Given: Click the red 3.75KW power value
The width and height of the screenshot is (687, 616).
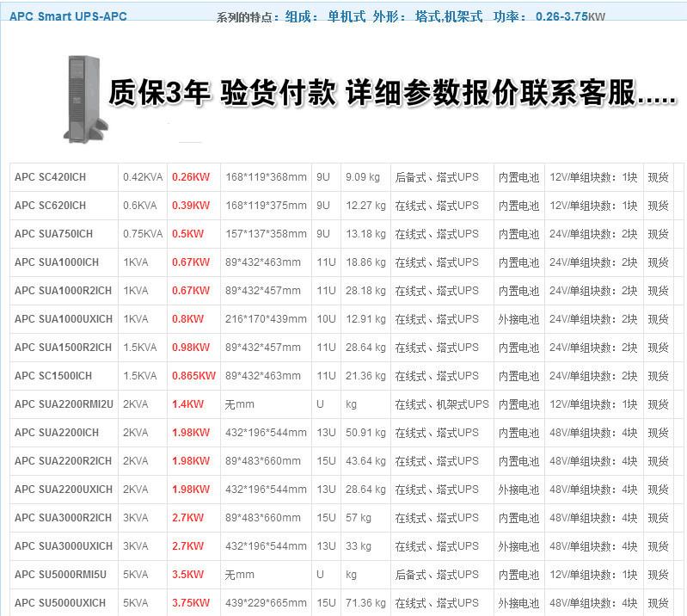Looking at the screenshot, I should click(x=190, y=603).
